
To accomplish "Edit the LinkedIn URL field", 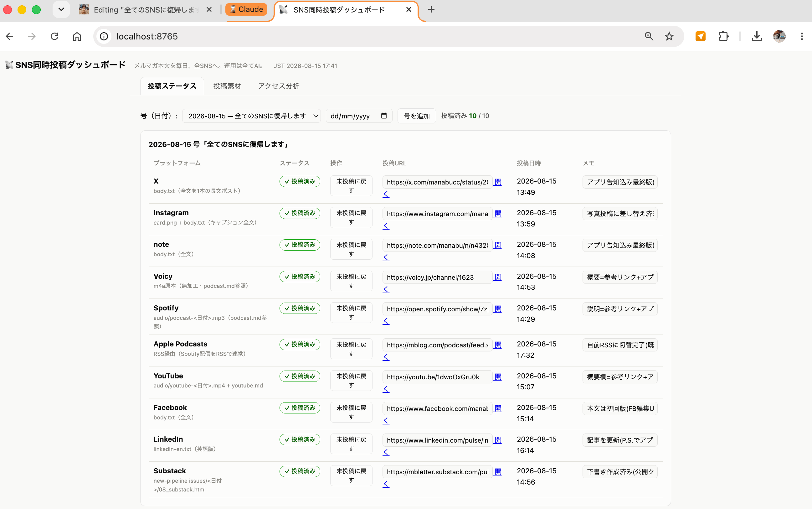I will coord(437,440).
